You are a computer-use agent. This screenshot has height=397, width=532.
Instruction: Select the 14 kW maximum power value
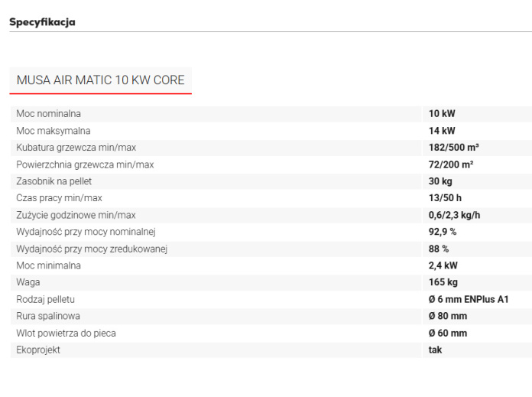coord(442,131)
